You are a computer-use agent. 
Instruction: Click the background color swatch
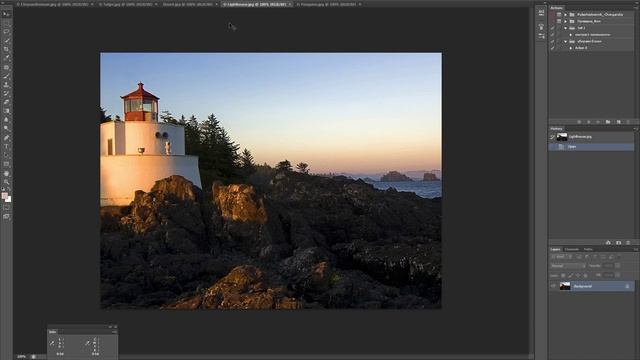pos(9,199)
